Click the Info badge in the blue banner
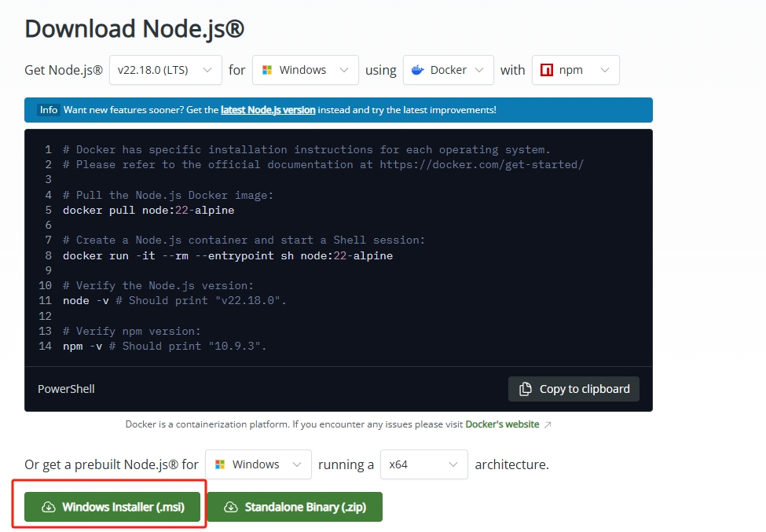766x532 pixels. [x=48, y=110]
